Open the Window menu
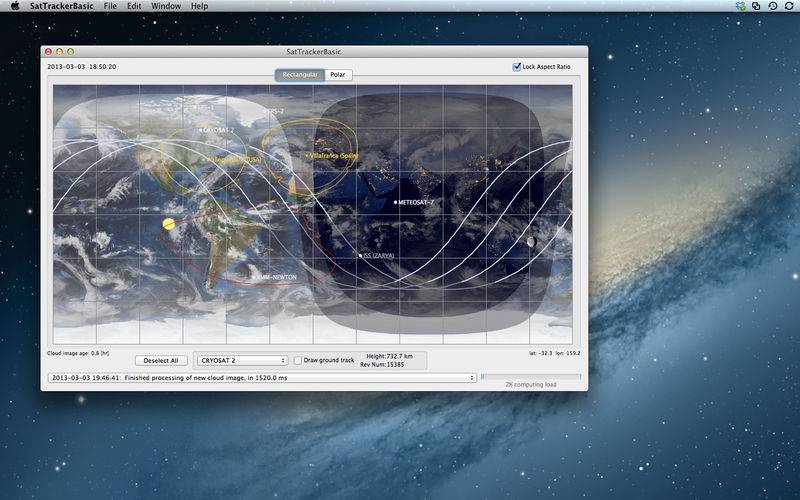 pos(166,6)
